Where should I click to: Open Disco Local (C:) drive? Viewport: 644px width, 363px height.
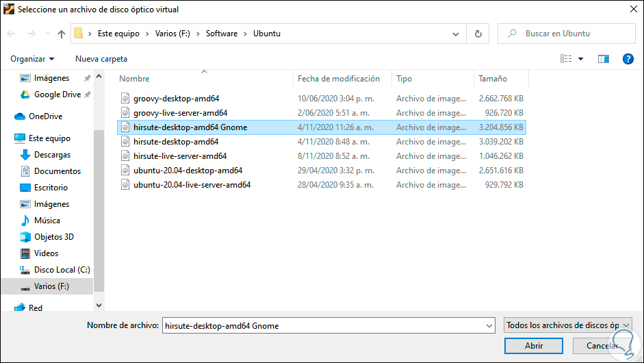pyautogui.click(x=62, y=270)
